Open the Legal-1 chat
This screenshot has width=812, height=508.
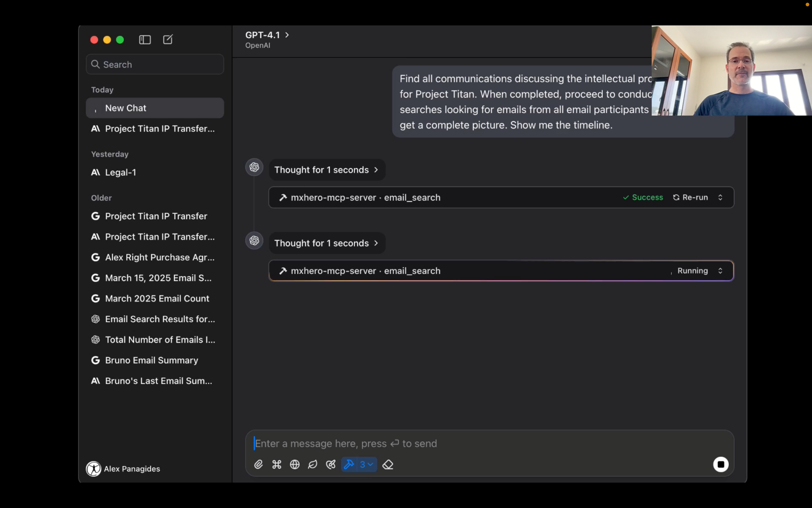tap(155, 172)
